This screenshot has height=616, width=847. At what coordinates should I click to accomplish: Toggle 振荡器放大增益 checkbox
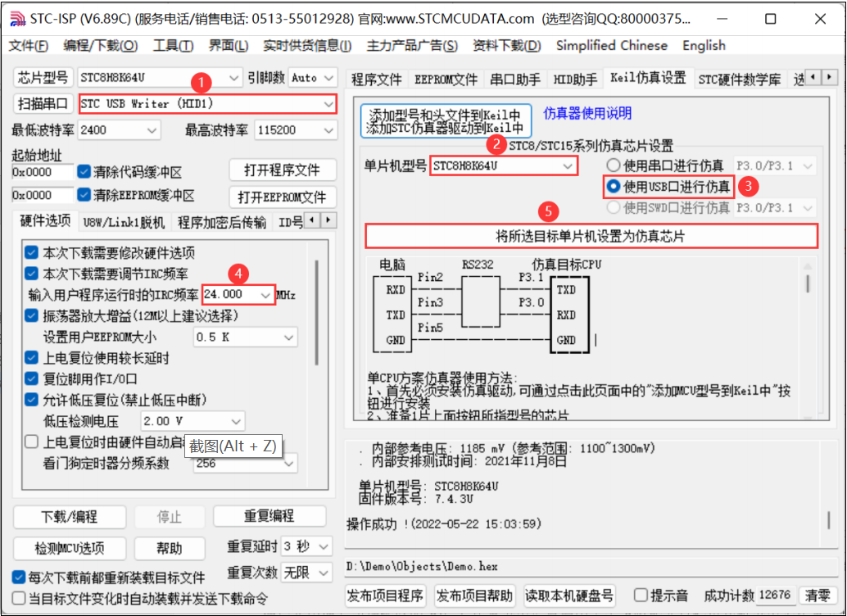tap(31, 315)
